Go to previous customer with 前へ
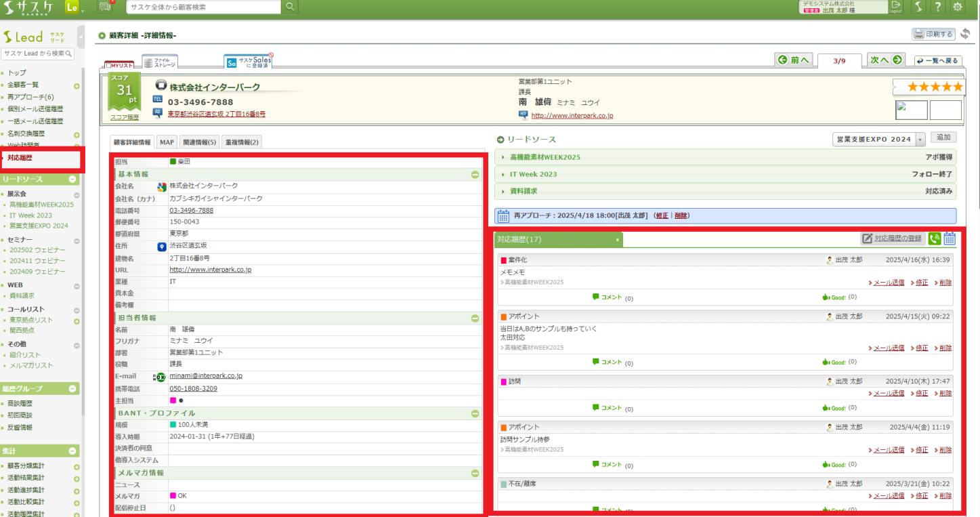The width and height of the screenshot is (980, 517). pyautogui.click(x=794, y=60)
